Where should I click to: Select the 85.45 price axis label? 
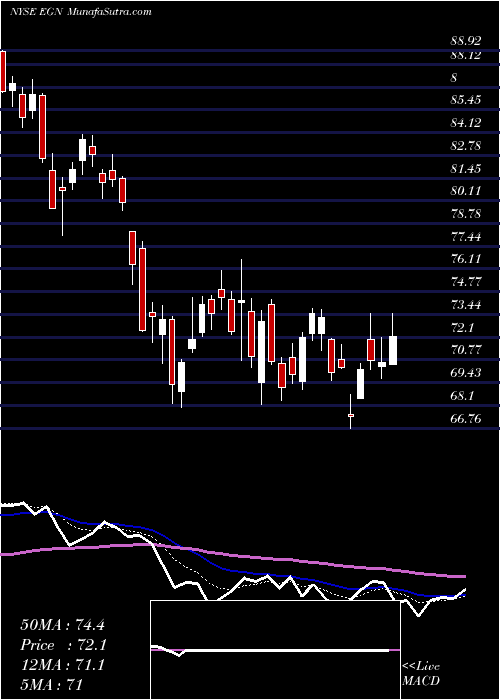coord(466,100)
